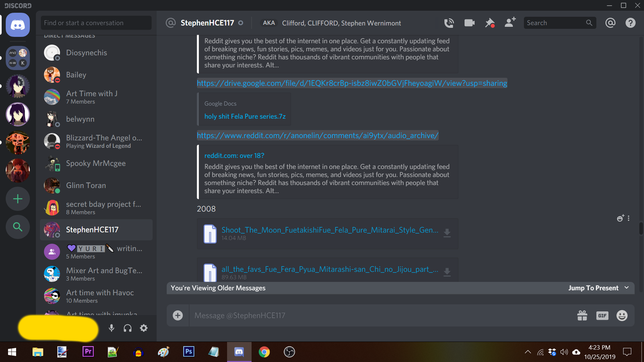The height and width of the screenshot is (362, 644).
Task: Click the add a server plus button
Action: (x=18, y=199)
